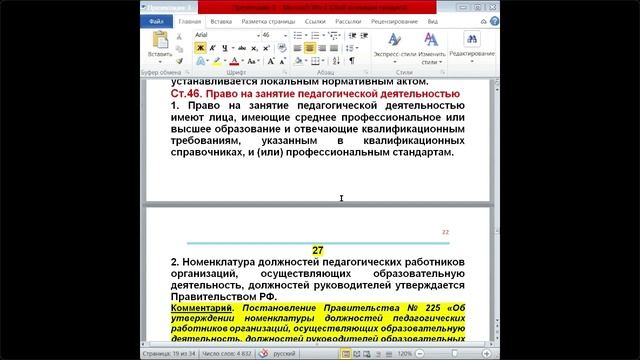The height and width of the screenshot is (360, 640).
Task: Collapse the ribbon with caret icon
Action: 484,21
